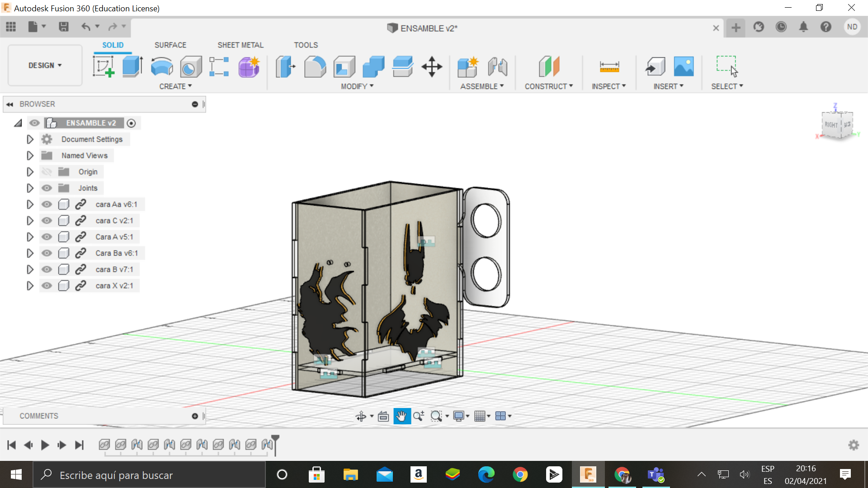The height and width of the screenshot is (488, 868).
Task: Open the CREATE dropdown menu
Action: point(175,86)
